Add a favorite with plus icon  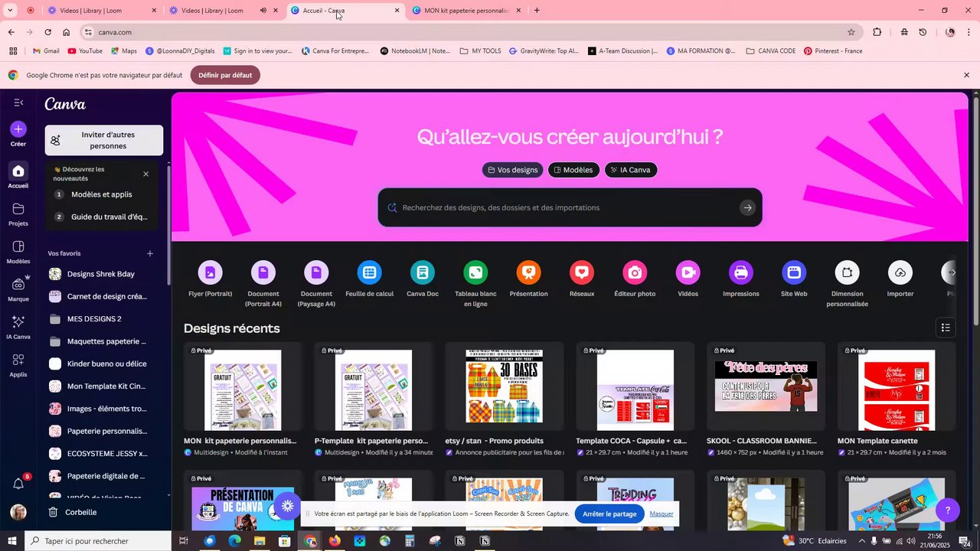(150, 253)
